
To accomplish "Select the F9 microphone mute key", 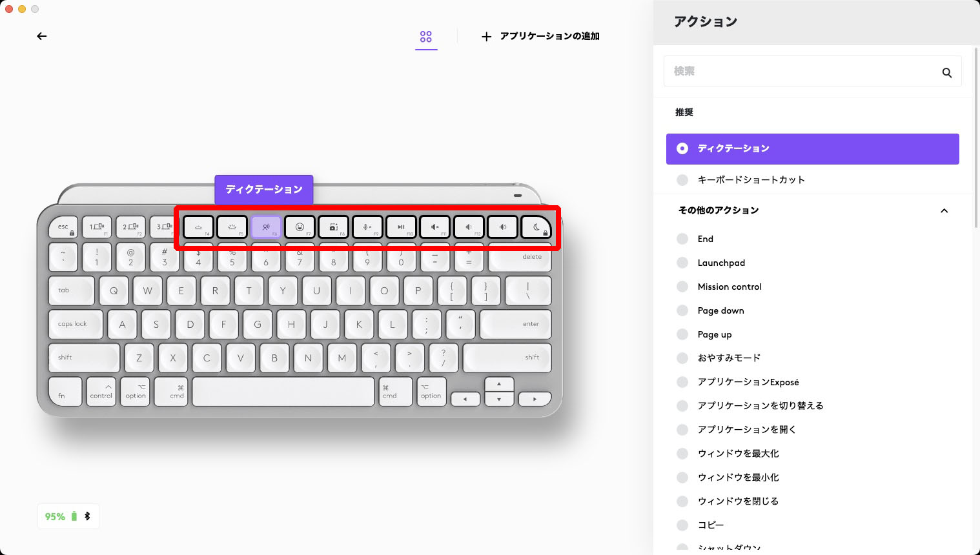I will pos(367,227).
